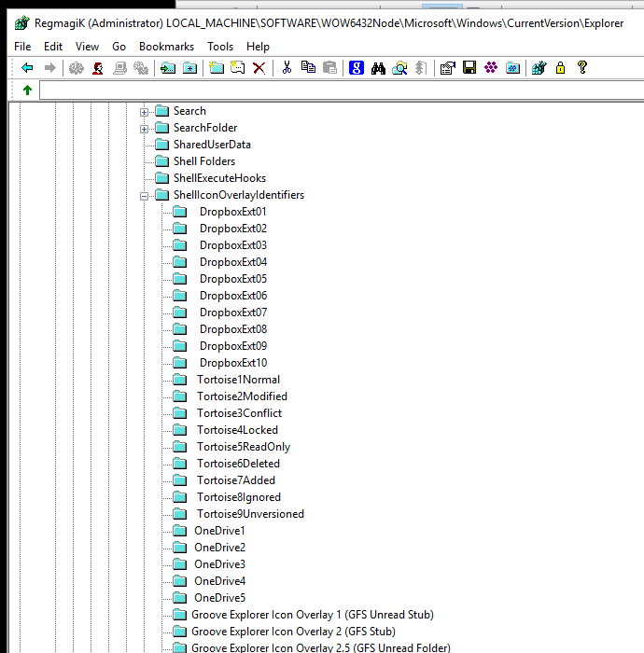Image resolution: width=644 pixels, height=653 pixels.
Task: Click the magnifier over folder search icon
Action: [399, 68]
